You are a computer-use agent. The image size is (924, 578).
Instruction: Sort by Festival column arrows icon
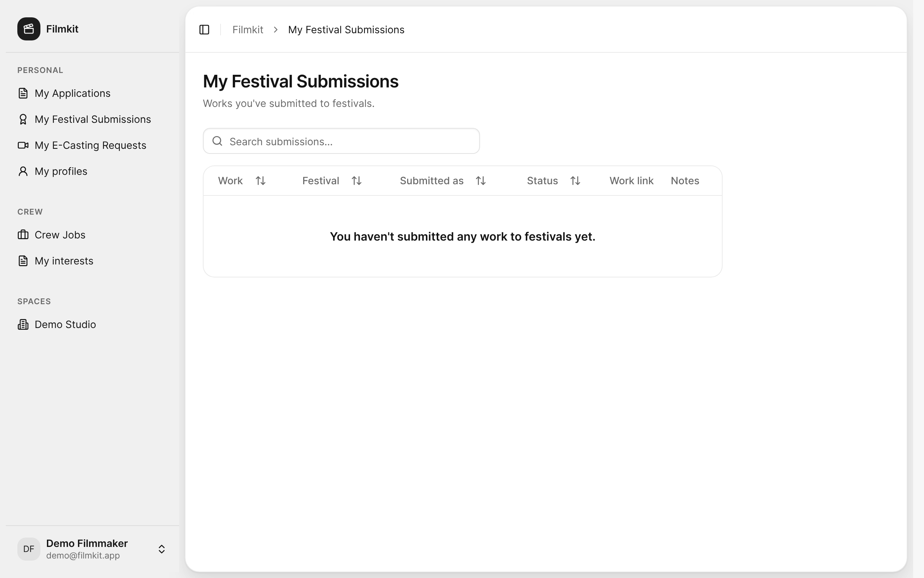356,180
